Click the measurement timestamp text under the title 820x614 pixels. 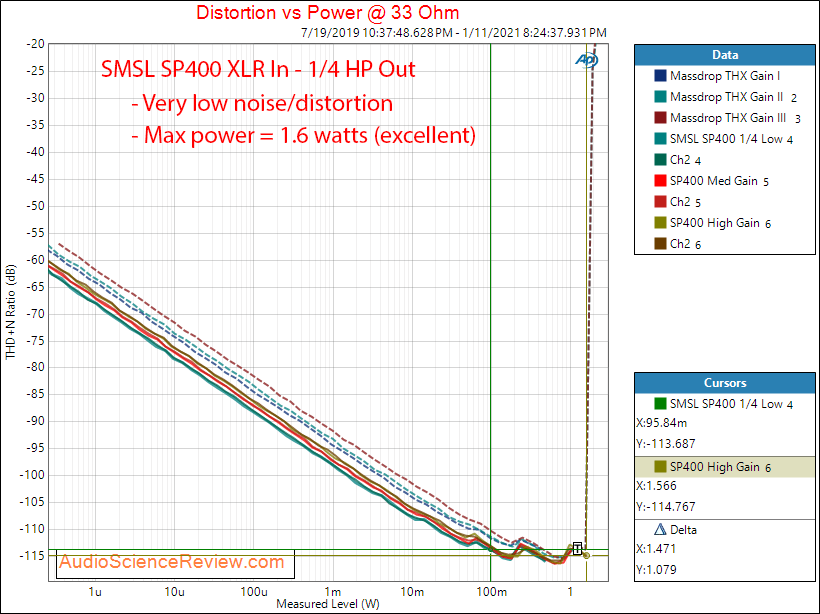tap(454, 33)
